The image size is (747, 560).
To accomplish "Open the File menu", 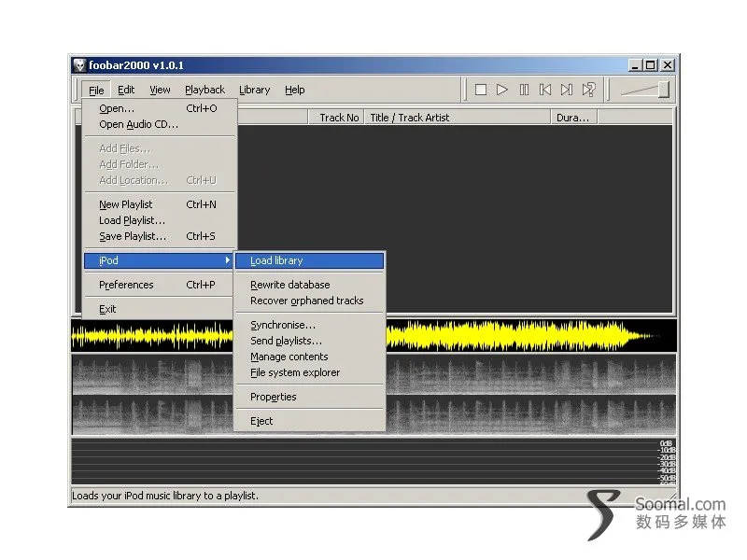I will pos(96,90).
